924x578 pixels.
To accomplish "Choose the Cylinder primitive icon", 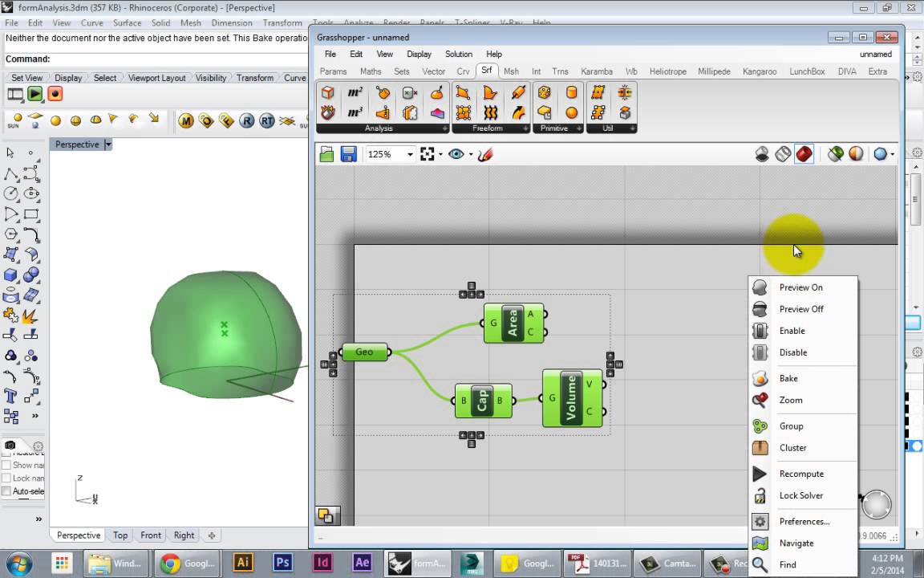I will [571, 92].
